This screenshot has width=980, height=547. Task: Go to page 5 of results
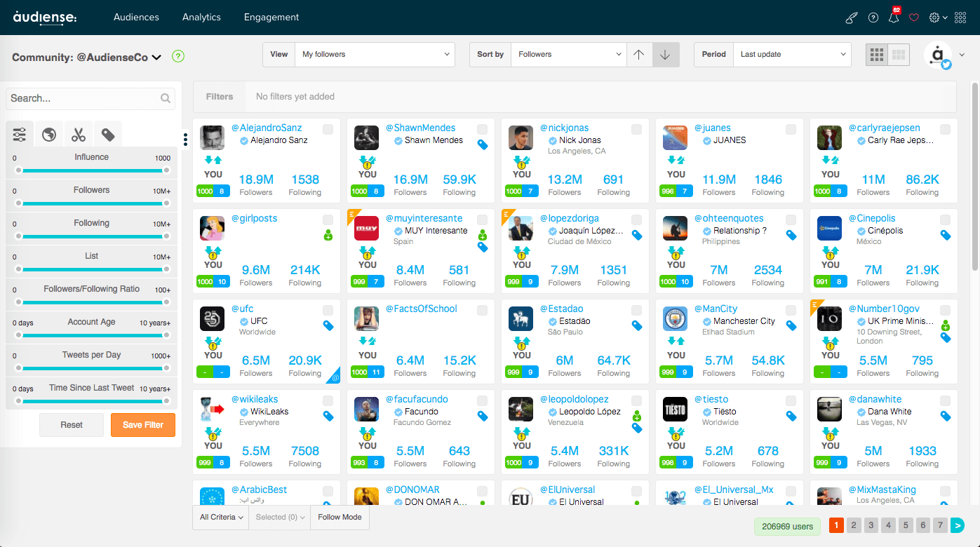906,525
